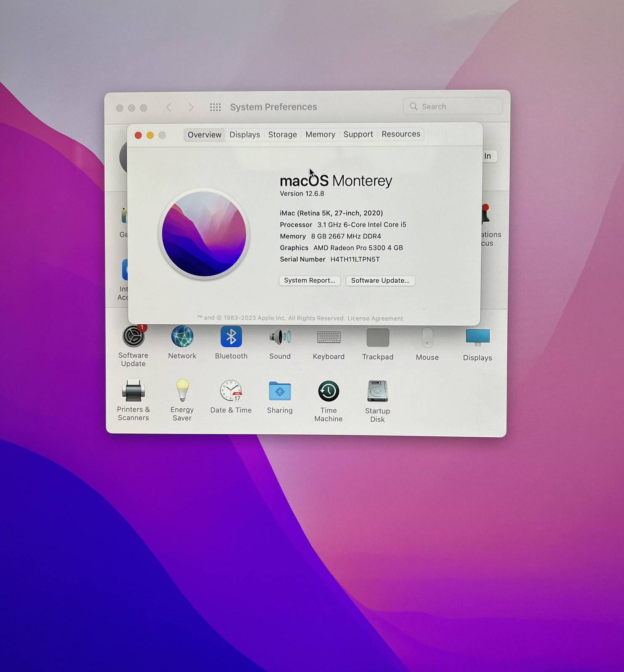The image size is (624, 672).
Task: Open Startup Disk preferences
Action: pyautogui.click(x=377, y=391)
